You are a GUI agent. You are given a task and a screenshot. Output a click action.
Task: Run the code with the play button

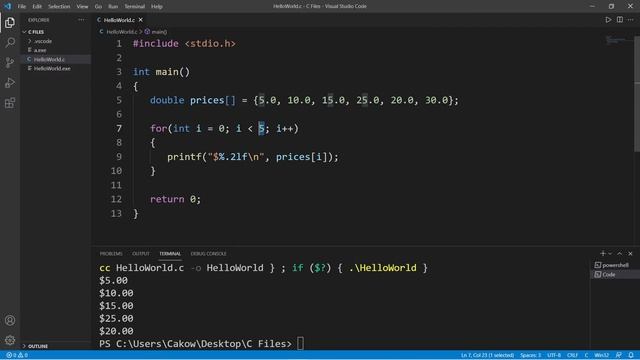click(608, 20)
